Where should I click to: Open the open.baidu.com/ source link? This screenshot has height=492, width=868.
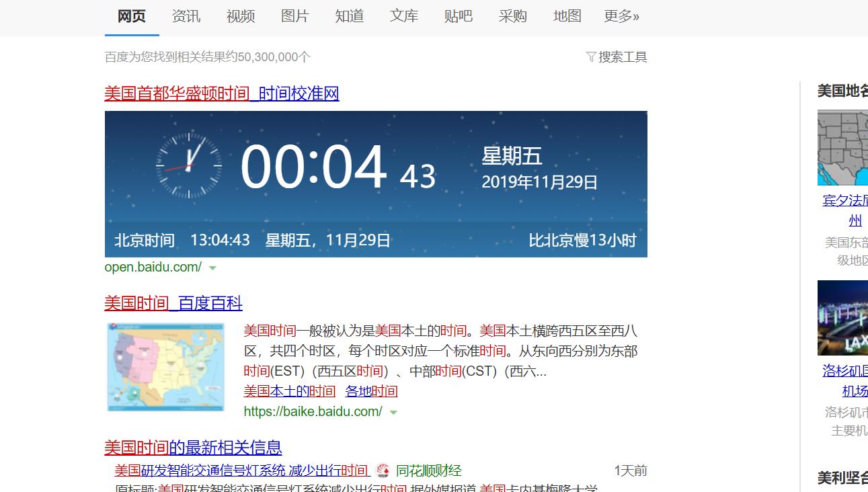(153, 267)
